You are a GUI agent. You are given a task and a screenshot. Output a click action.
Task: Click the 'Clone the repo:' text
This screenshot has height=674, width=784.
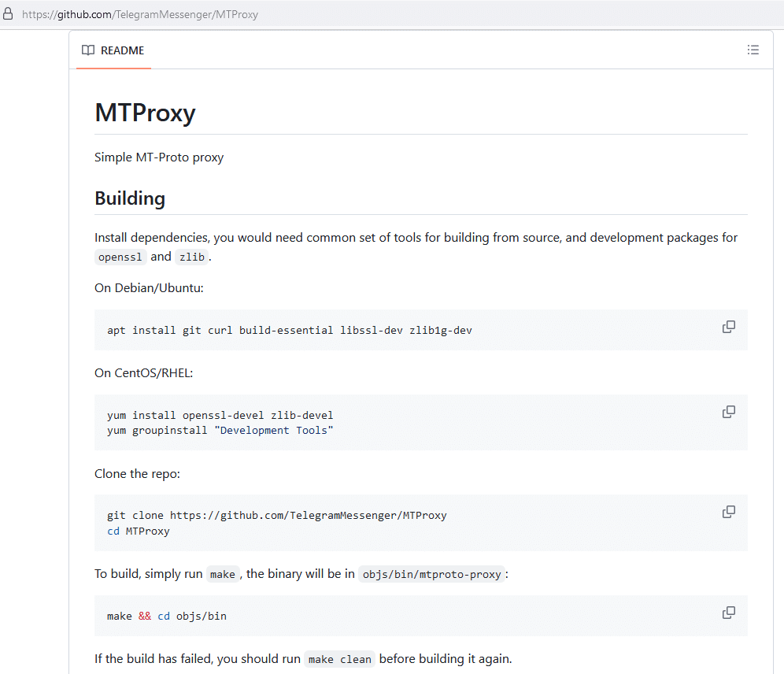pos(137,474)
